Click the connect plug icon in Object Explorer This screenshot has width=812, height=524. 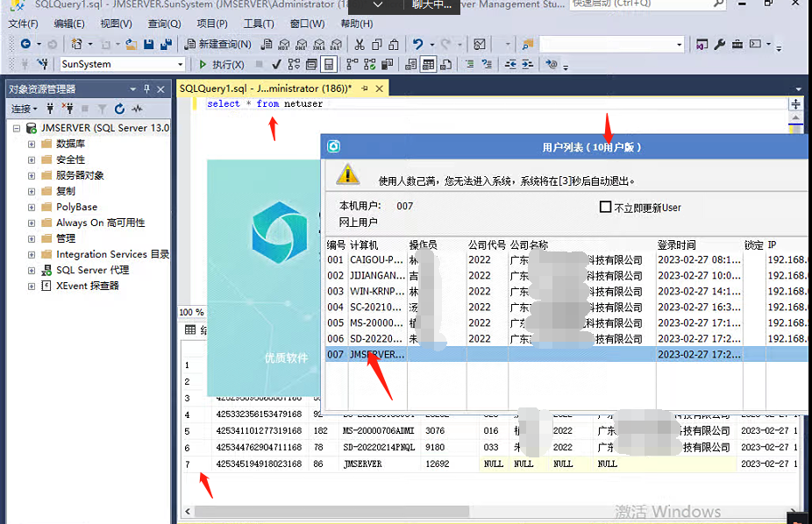(x=50, y=109)
